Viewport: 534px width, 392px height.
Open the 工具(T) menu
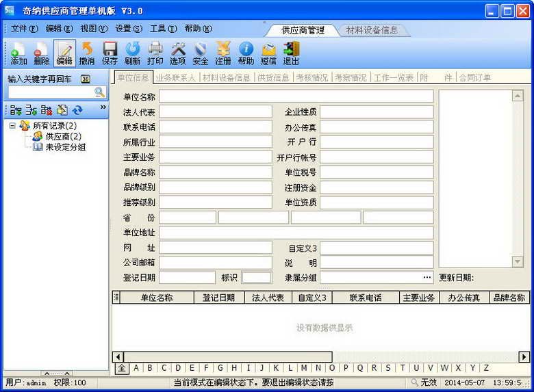pos(164,29)
